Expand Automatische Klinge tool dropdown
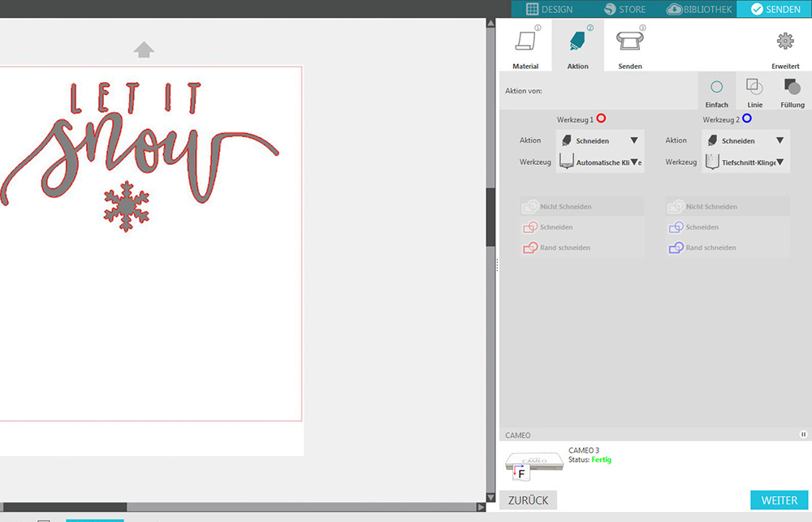This screenshot has height=522, width=812. click(600, 162)
